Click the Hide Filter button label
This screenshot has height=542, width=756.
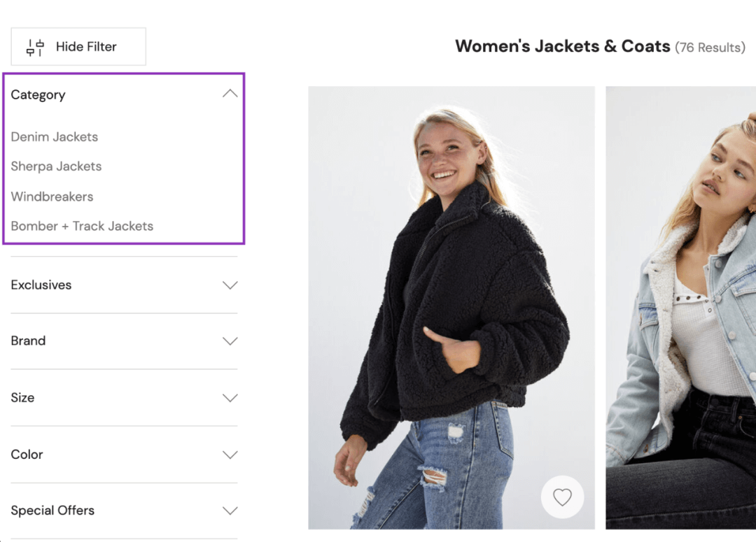click(x=86, y=47)
